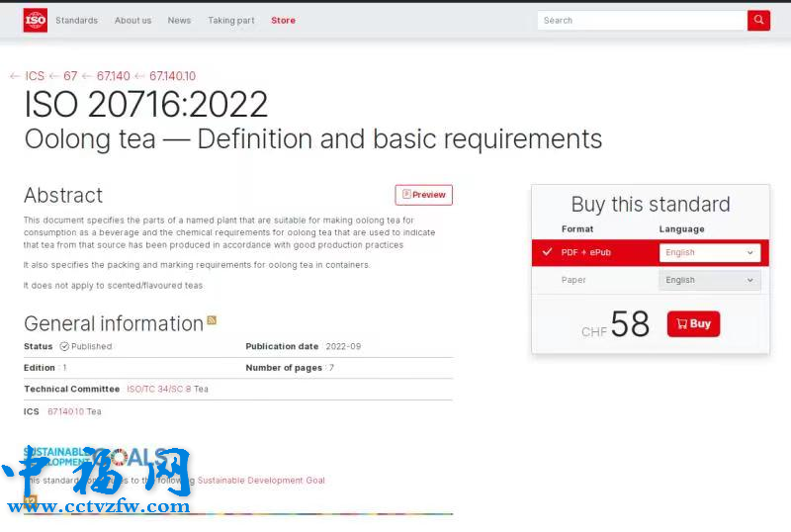Click the CHF 58 price
The width and height of the screenshot is (791, 532).
615,324
